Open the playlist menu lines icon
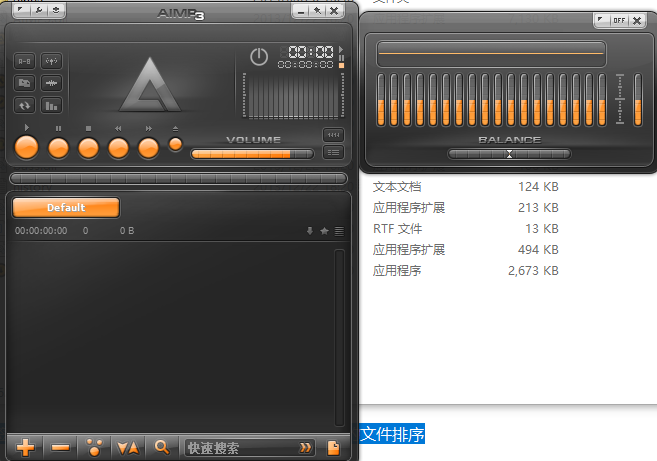The width and height of the screenshot is (657, 461). click(339, 231)
